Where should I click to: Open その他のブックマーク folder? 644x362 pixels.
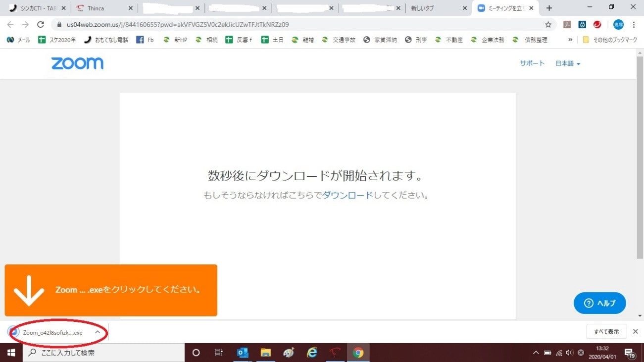609,40
